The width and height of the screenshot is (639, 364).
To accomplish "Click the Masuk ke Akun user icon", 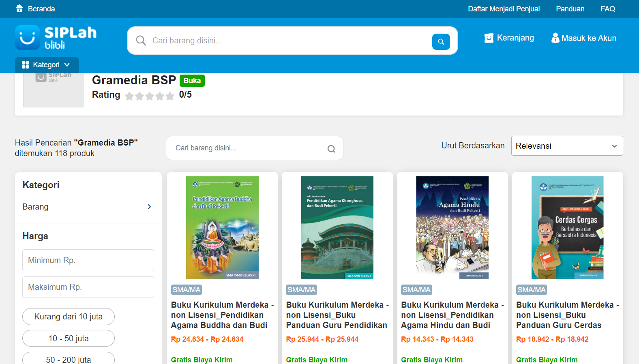I will [555, 38].
